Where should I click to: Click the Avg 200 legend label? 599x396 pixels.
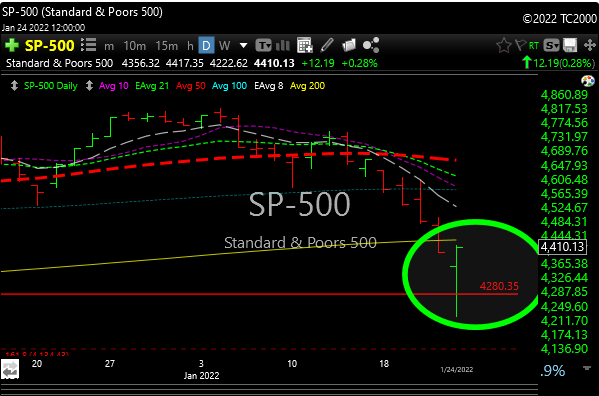click(x=308, y=86)
